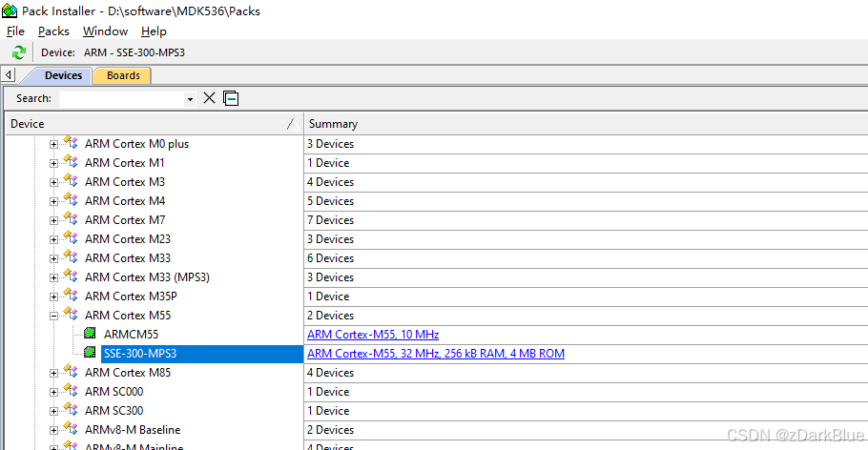Click the green refresh packs icon
The image size is (868, 450).
pyautogui.click(x=19, y=52)
